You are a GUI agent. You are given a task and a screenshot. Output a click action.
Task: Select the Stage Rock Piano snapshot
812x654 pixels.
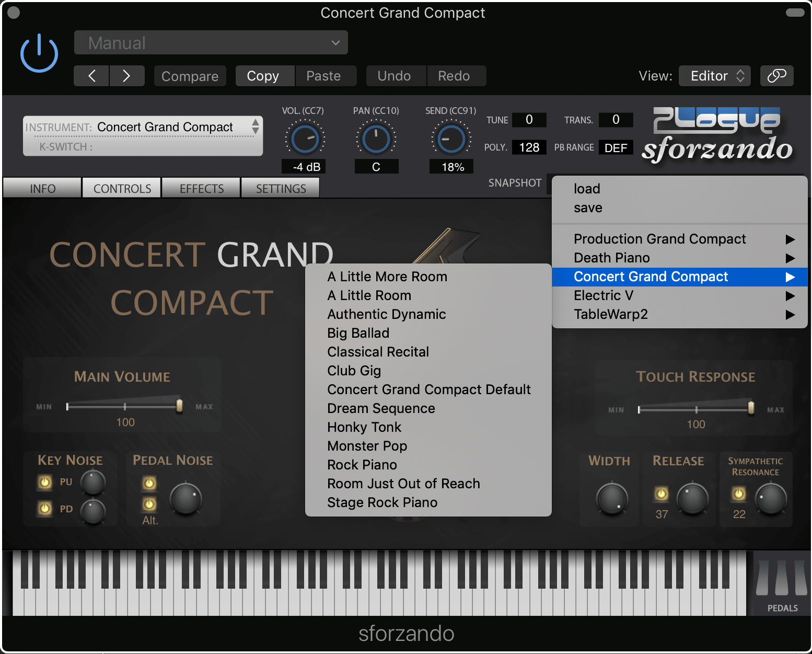pyautogui.click(x=428, y=502)
